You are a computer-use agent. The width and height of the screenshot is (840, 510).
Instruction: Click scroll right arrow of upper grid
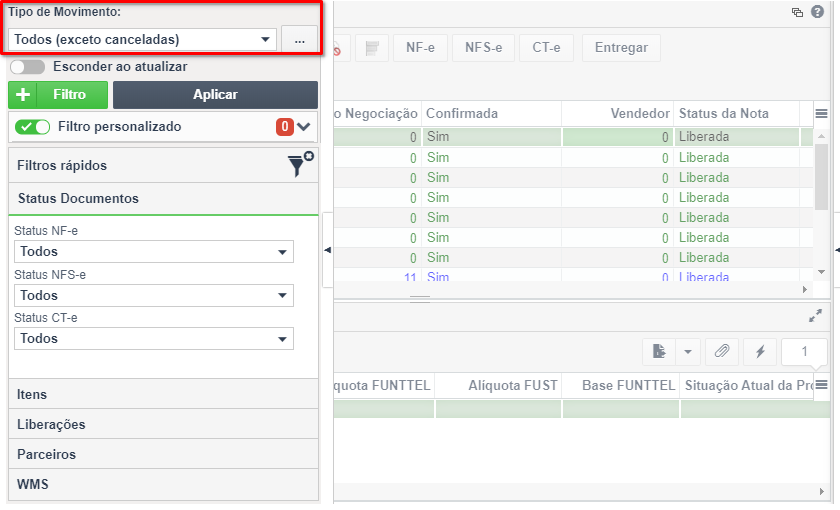pyautogui.click(x=805, y=290)
